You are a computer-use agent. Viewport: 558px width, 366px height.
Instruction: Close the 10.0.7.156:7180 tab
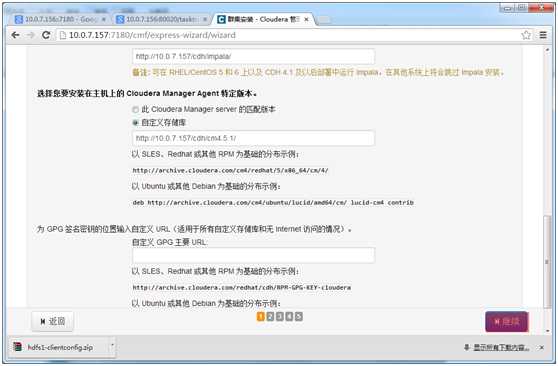coord(104,20)
